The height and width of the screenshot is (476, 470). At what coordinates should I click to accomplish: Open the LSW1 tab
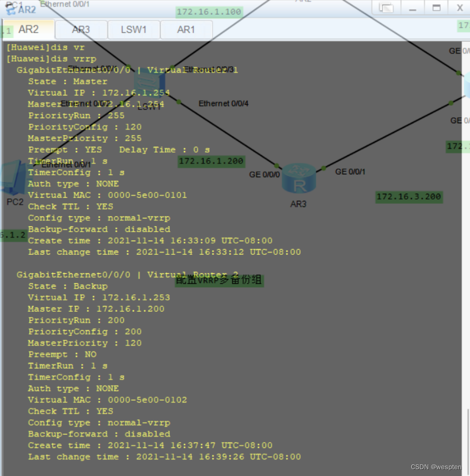(134, 29)
